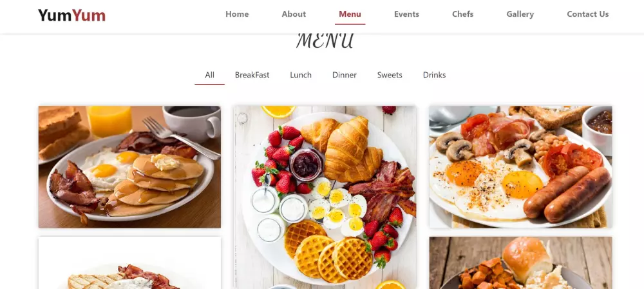
Task: Click the YumYum logo
Action: point(72,15)
